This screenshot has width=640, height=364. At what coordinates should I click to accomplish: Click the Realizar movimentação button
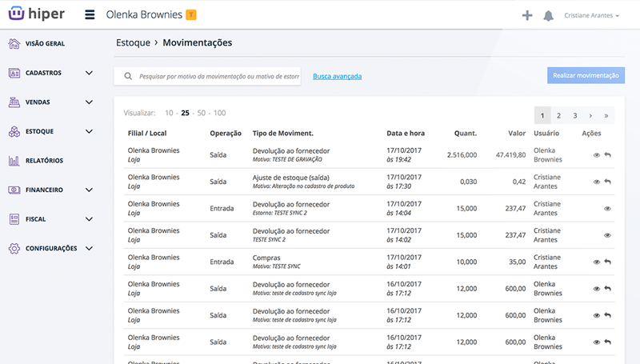(x=586, y=75)
